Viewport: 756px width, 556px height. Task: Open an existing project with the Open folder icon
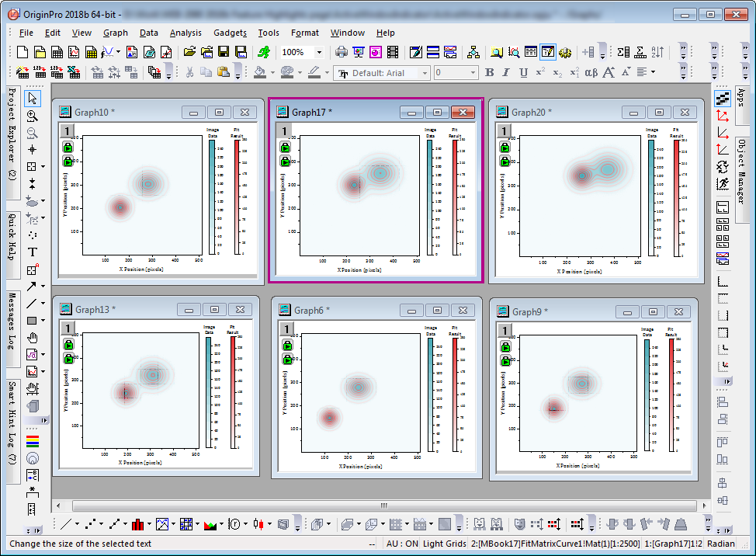point(189,52)
